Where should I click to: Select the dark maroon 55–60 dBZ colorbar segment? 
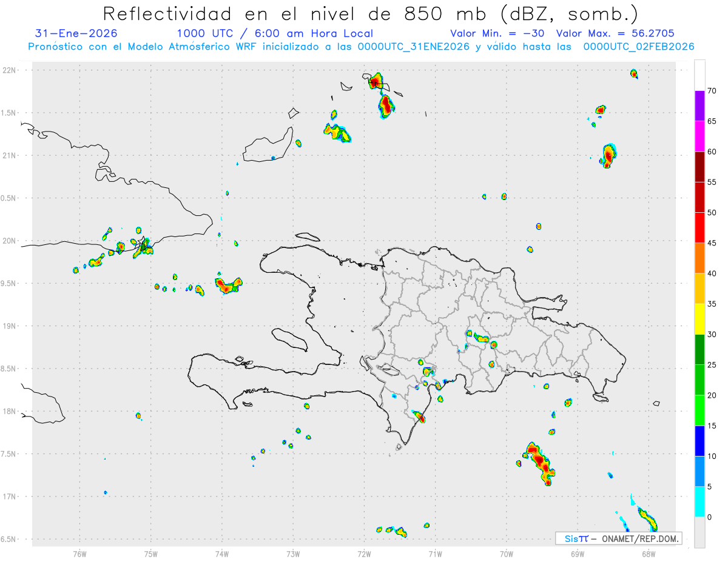[x=699, y=167]
